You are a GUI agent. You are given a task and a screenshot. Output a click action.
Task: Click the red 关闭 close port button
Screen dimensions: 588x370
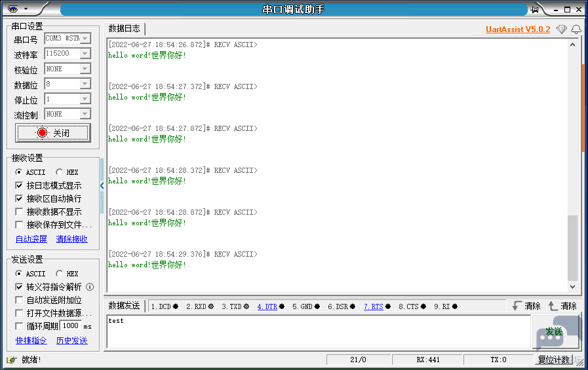53,133
